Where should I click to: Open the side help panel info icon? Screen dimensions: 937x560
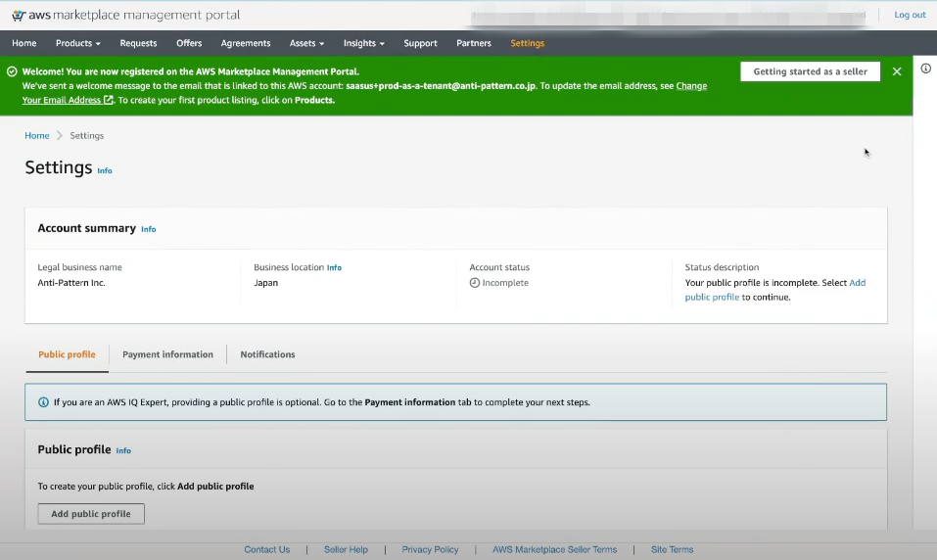[x=925, y=69]
